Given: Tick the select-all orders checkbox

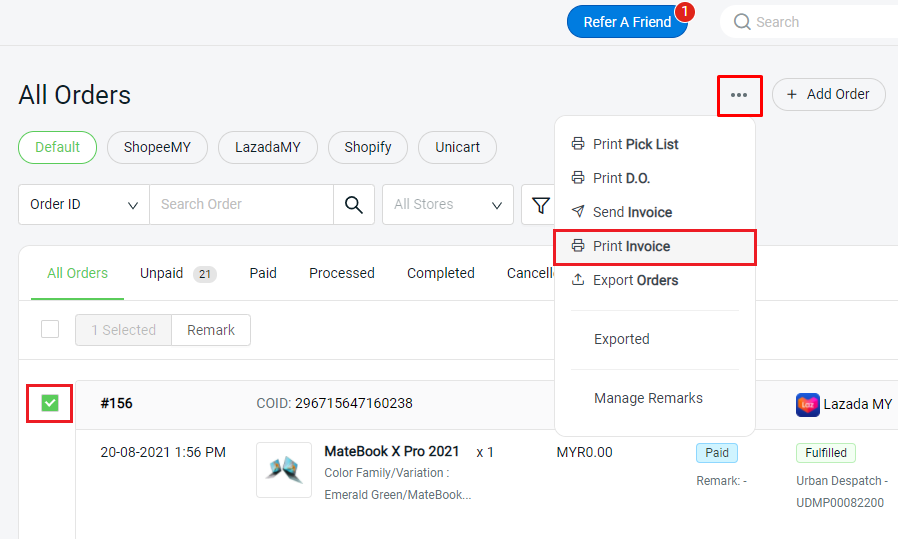Looking at the screenshot, I should [50, 329].
